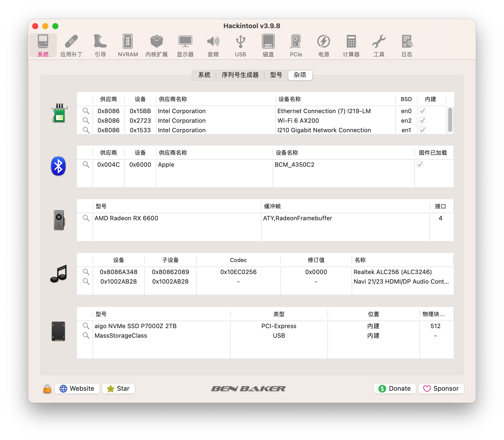Switch to the NVRAM section
The height and width of the screenshot is (440, 504).
click(128, 46)
